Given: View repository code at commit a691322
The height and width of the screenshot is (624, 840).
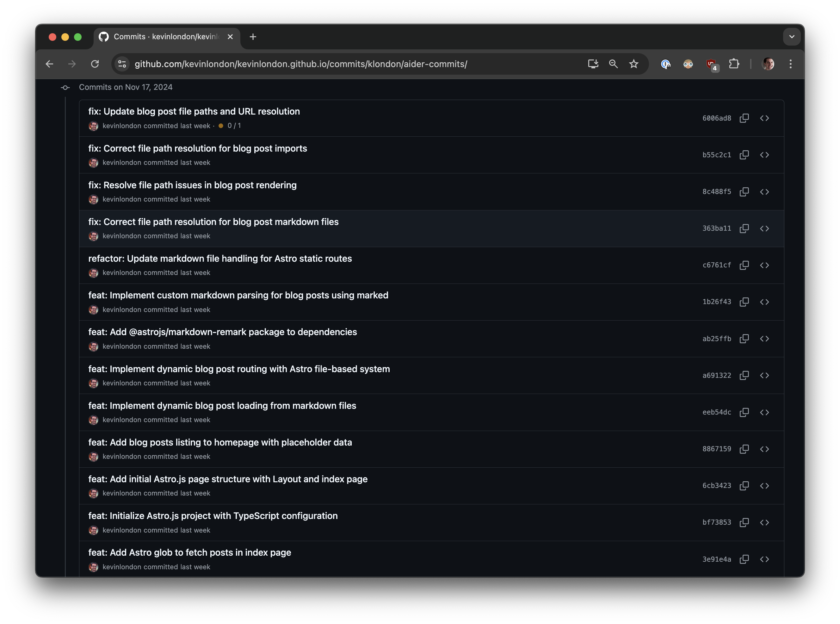Looking at the screenshot, I should pos(765,376).
